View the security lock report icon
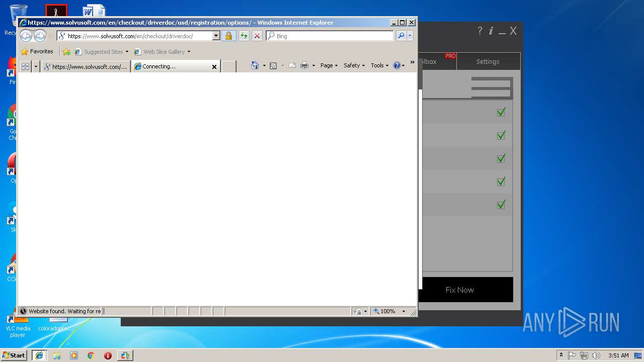The image size is (644, 362). (x=228, y=36)
